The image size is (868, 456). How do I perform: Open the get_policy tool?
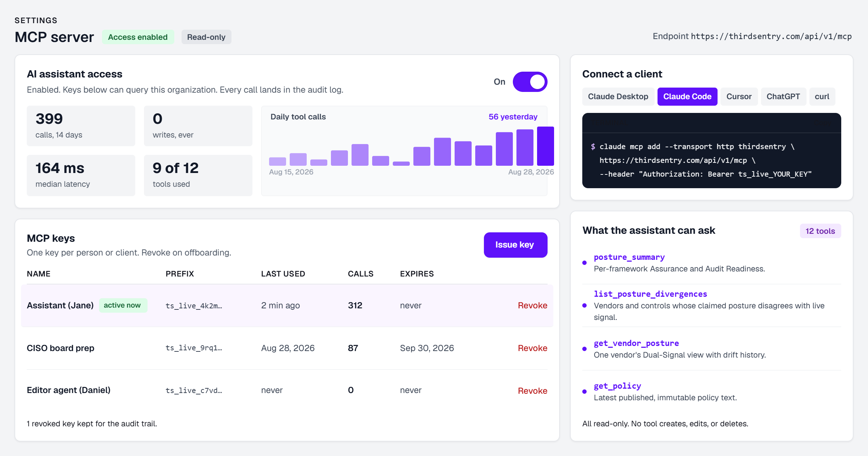coord(617,386)
